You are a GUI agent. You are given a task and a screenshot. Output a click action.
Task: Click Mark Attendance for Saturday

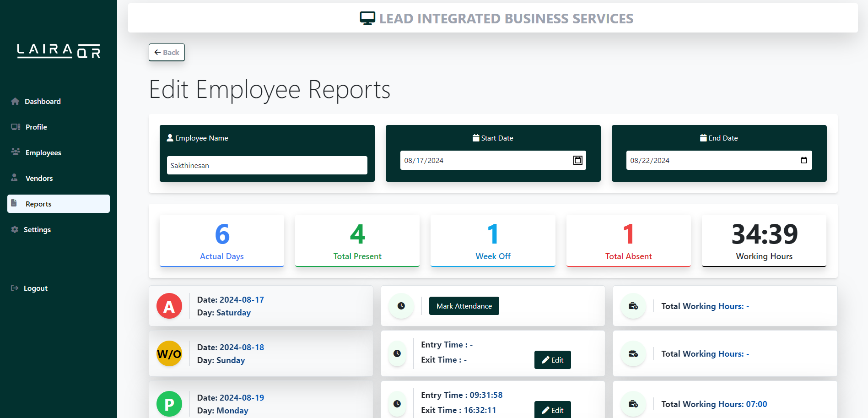tap(464, 306)
